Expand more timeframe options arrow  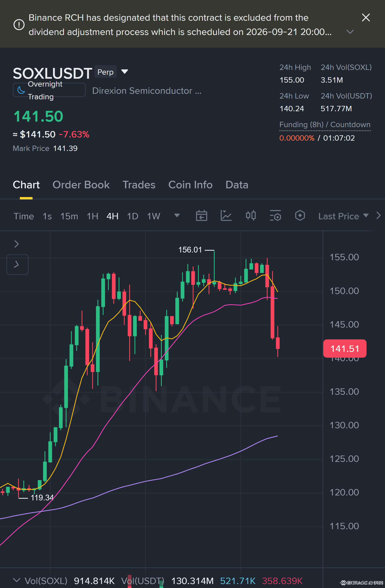coord(177,216)
